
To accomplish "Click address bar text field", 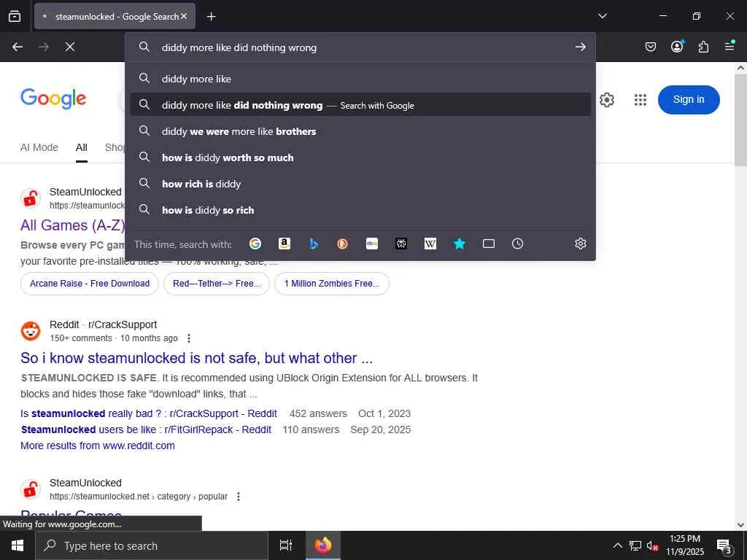I will pyautogui.click(x=362, y=47).
